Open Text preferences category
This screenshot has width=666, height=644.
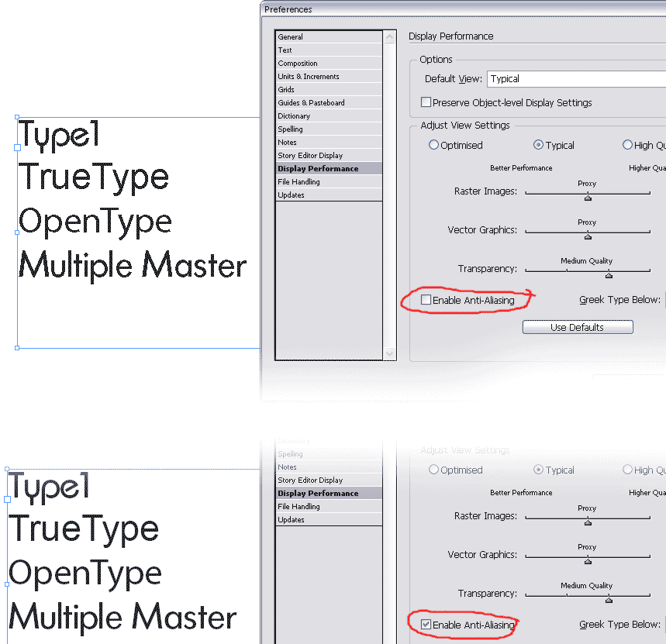tap(330, 50)
